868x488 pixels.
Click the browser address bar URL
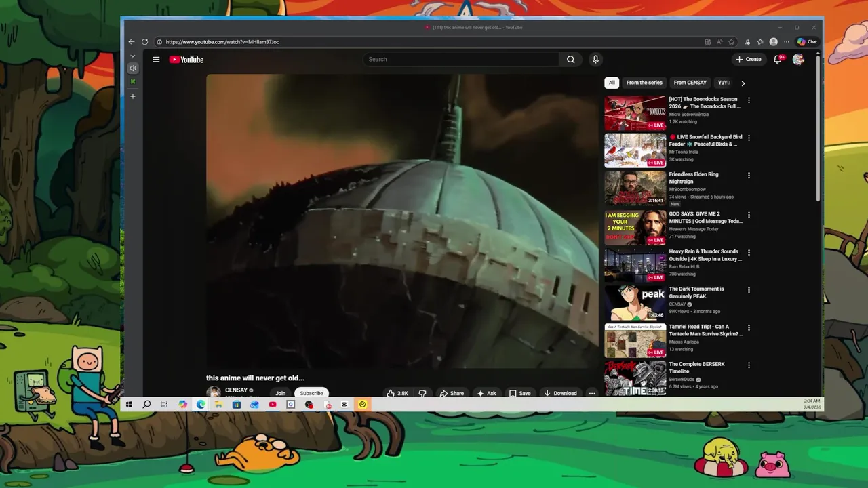coord(222,42)
